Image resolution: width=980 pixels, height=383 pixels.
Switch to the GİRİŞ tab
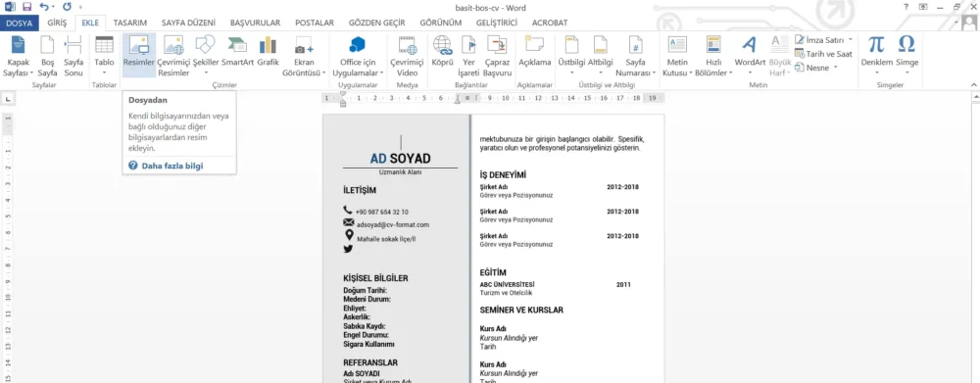[x=57, y=23]
